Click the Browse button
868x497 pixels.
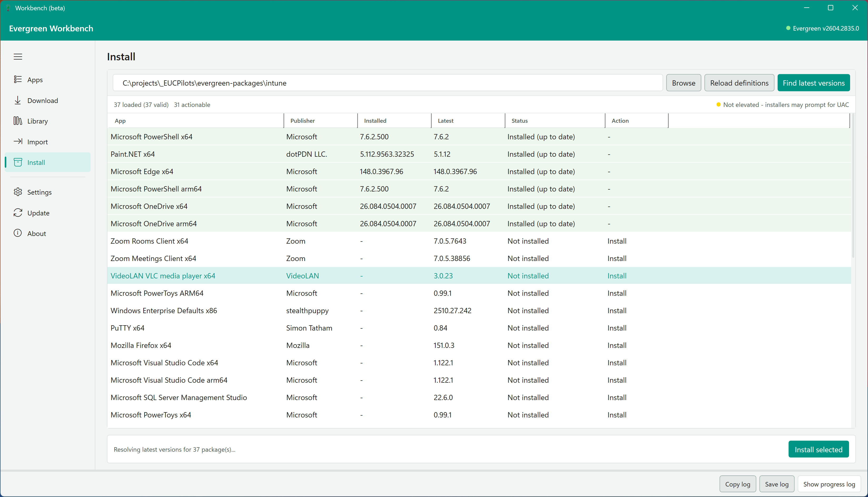click(683, 83)
